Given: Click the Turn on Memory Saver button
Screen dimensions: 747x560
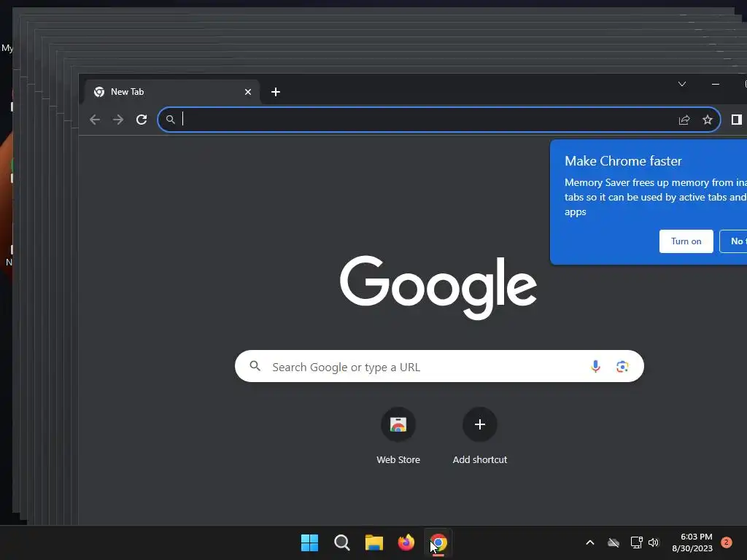Looking at the screenshot, I should pyautogui.click(x=686, y=241).
